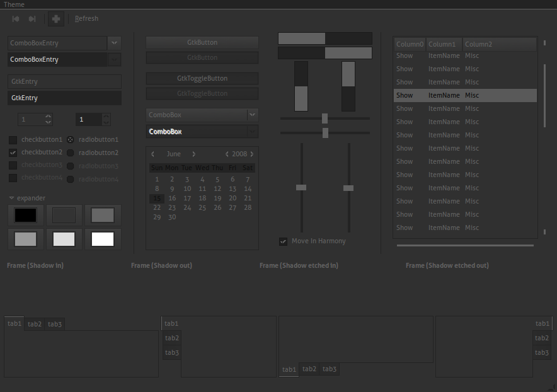This screenshot has height=392, width=557.
Task: Select calendar day 7
Action: click(248, 180)
